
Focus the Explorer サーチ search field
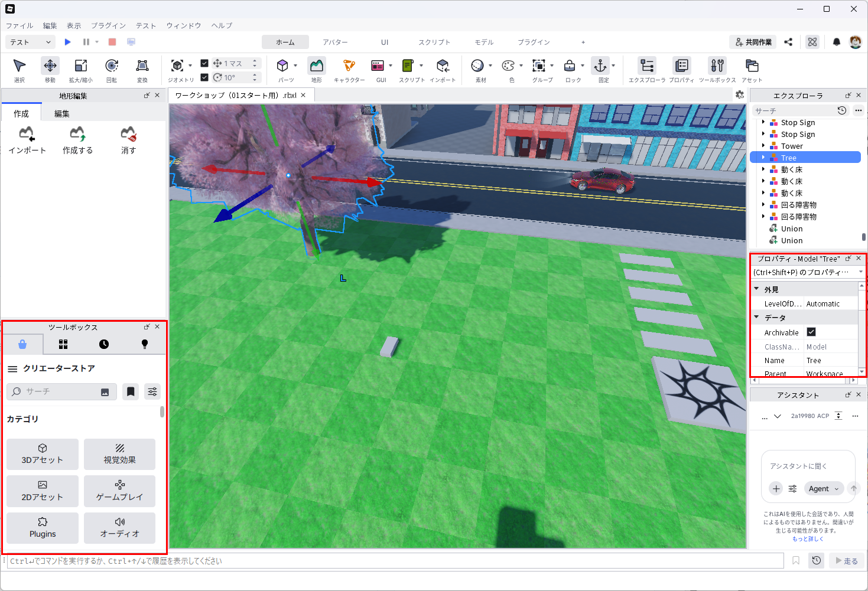[x=794, y=111]
